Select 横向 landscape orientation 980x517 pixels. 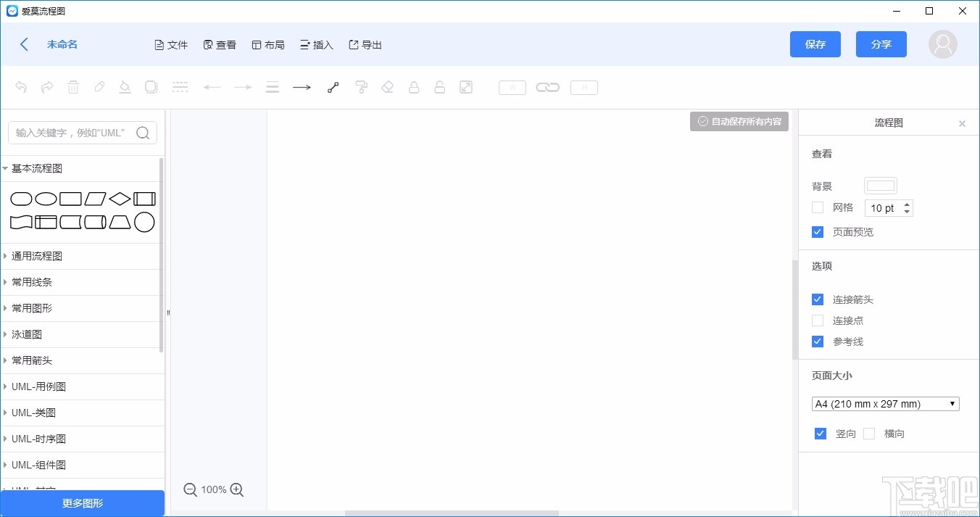tap(869, 434)
